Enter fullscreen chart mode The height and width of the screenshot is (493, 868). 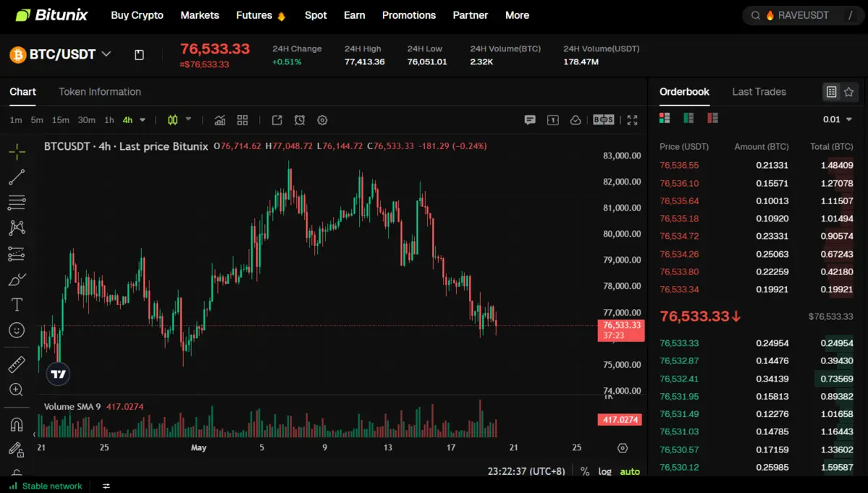click(x=632, y=120)
